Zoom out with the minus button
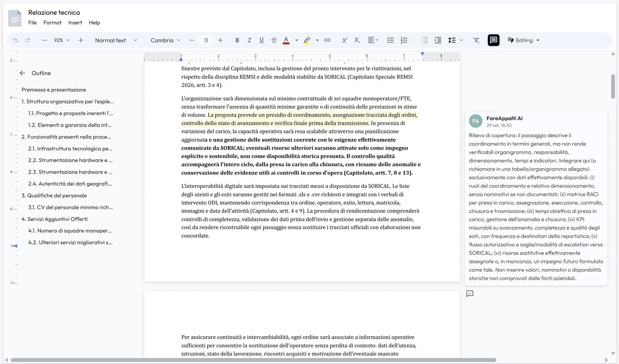This screenshot has width=619, height=364. pos(45,40)
